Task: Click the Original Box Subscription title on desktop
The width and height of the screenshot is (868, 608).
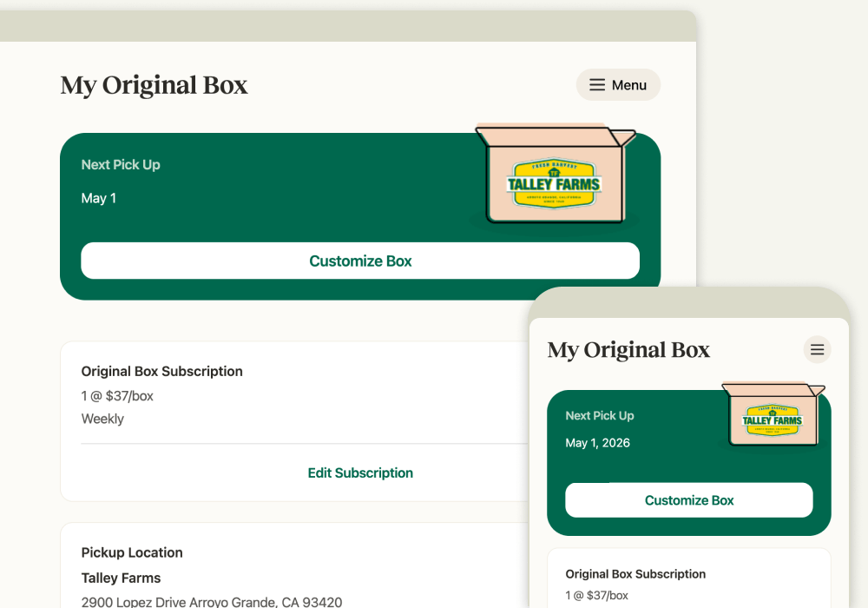Action: pos(161,371)
